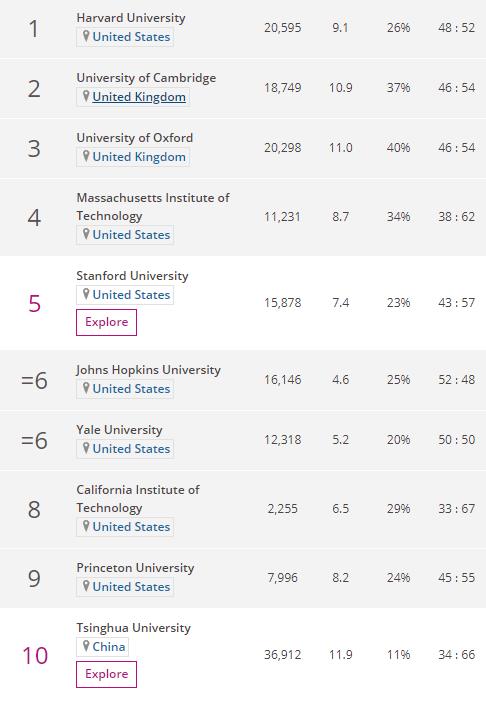Select the Princeton University link
Screen dimensions: 486x701
(135, 568)
